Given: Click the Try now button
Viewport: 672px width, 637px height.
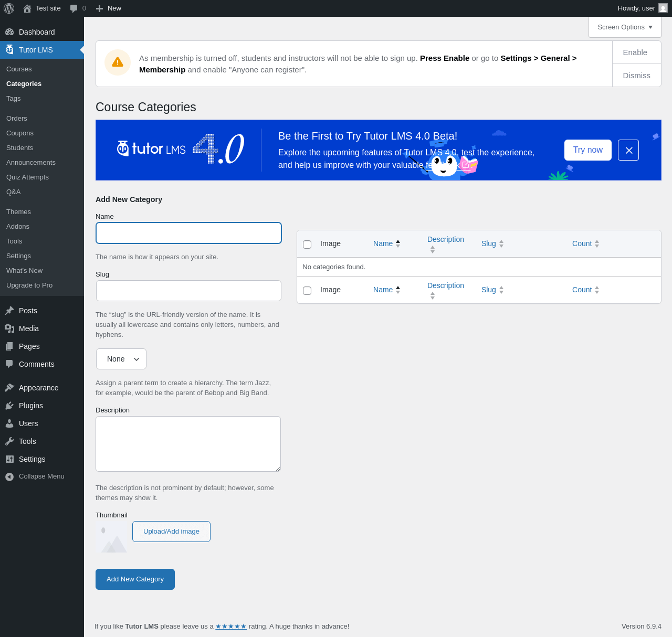Looking at the screenshot, I should (x=588, y=150).
